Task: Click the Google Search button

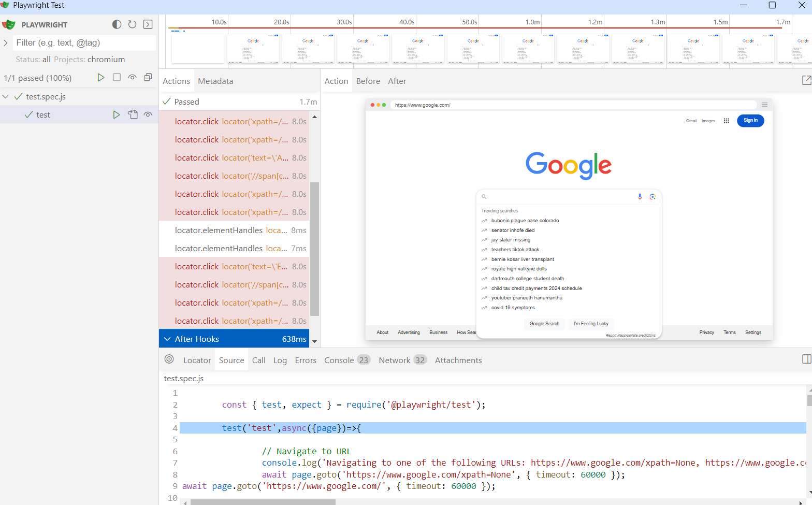Action: click(x=544, y=324)
